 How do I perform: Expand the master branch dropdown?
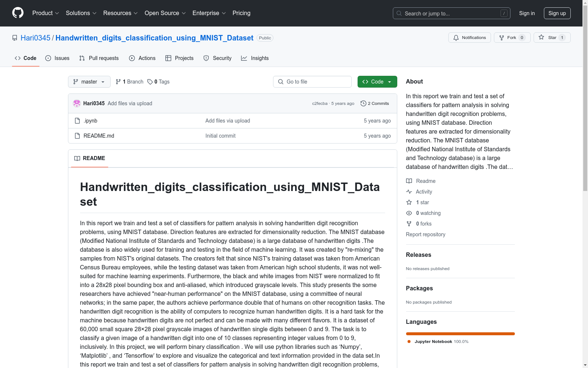click(89, 82)
